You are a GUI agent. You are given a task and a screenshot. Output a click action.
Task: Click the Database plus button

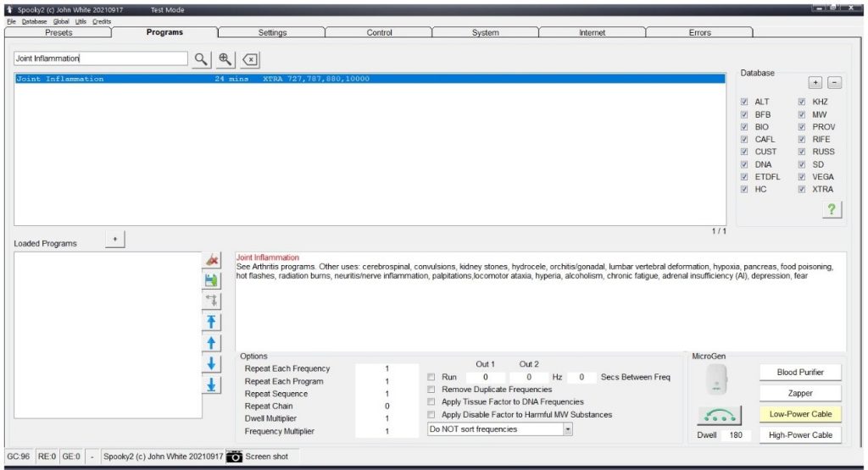pos(815,83)
